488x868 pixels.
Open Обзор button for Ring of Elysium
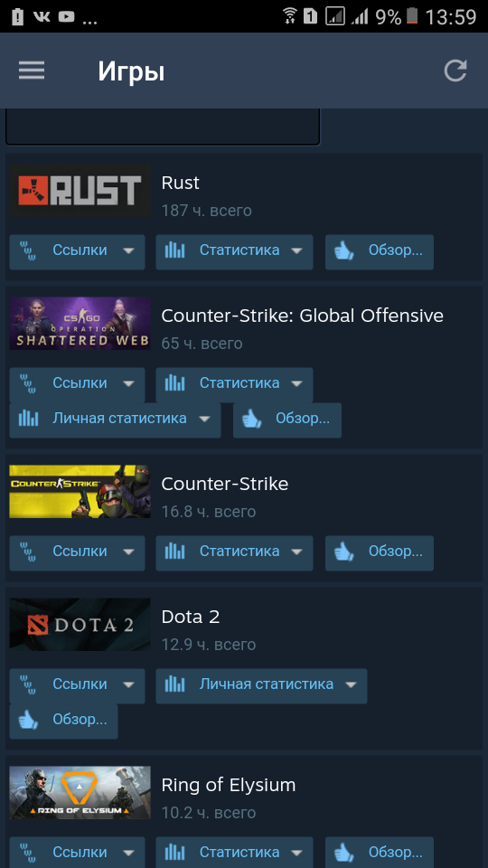tap(379, 853)
